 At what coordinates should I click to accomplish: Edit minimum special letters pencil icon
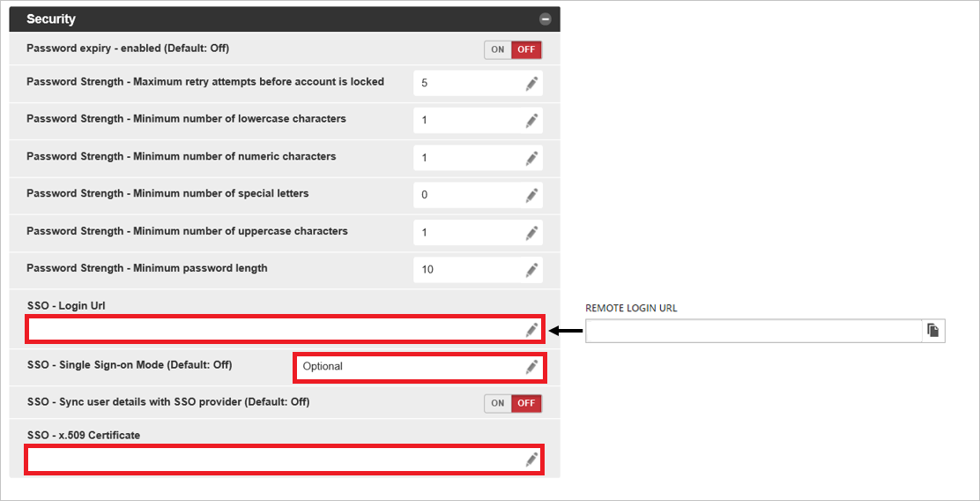(532, 195)
